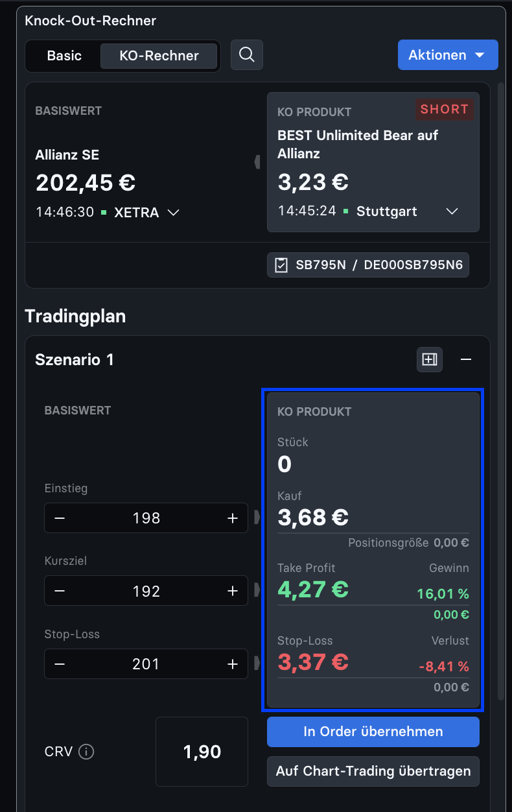
Task: Click the CRV value 1,90
Action: [202, 752]
